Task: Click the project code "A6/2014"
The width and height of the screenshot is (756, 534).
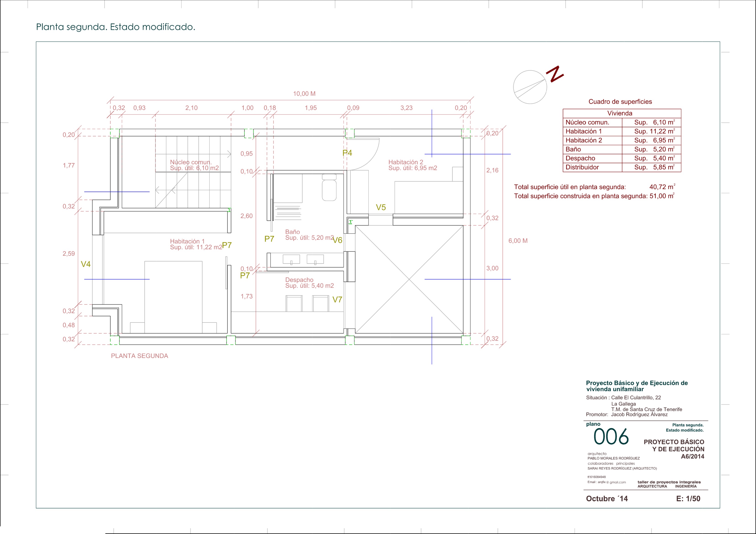Action: pos(692,456)
